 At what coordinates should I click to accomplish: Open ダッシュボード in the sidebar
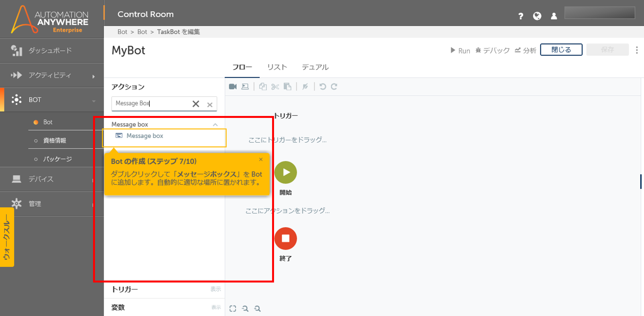(52, 51)
